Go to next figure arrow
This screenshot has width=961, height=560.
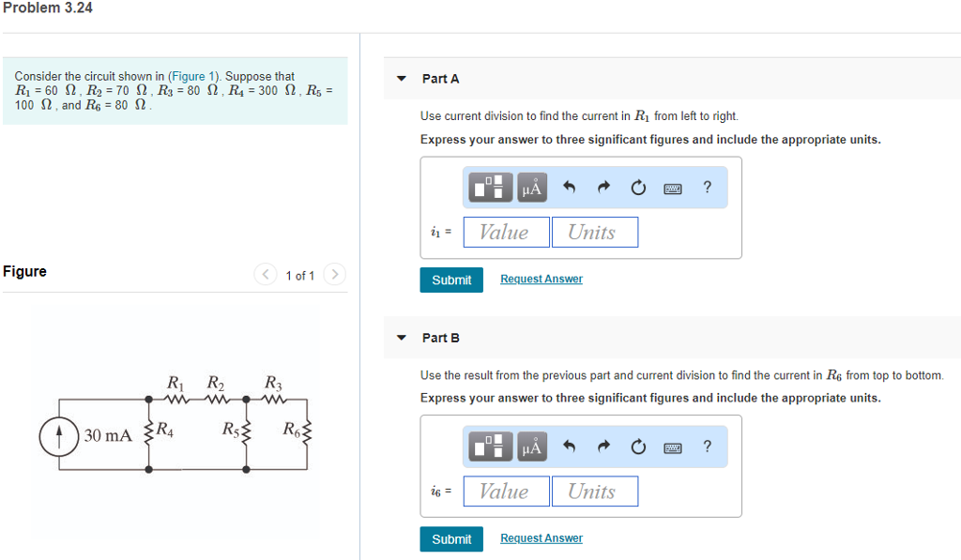pyautogui.click(x=335, y=274)
